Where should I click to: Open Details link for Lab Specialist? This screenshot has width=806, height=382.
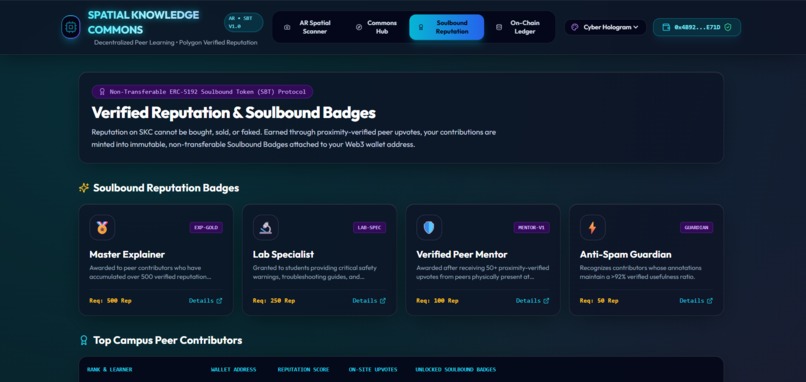coord(369,301)
